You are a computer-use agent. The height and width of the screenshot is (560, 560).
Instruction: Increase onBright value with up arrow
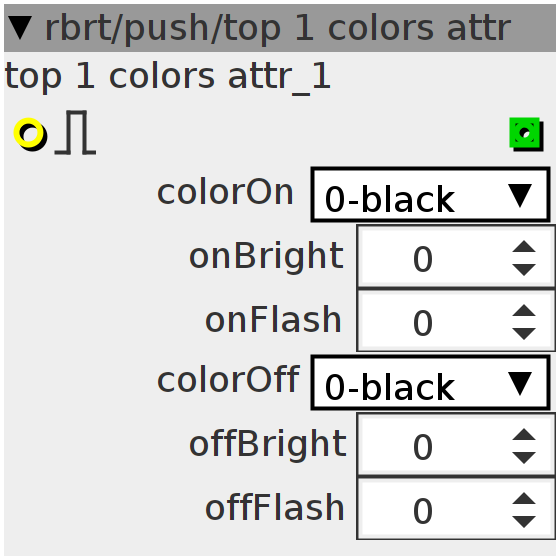(524, 247)
